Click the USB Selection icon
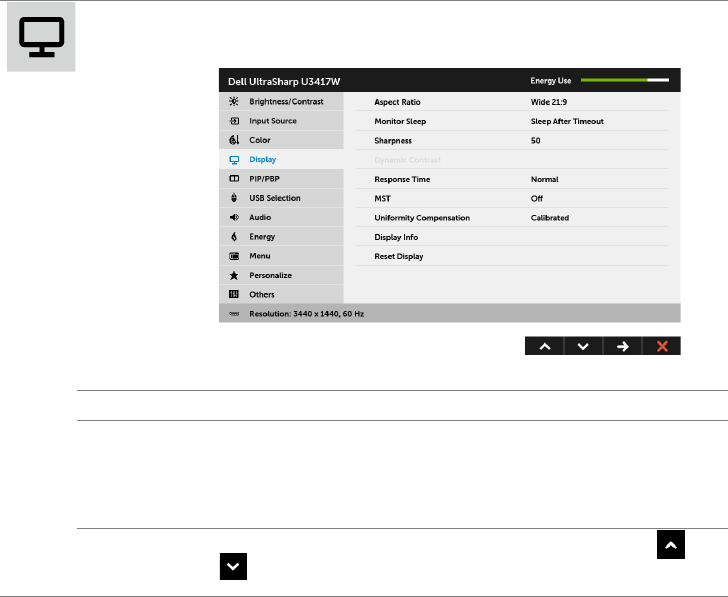The height and width of the screenshot is (597, 728). (234, 198)
